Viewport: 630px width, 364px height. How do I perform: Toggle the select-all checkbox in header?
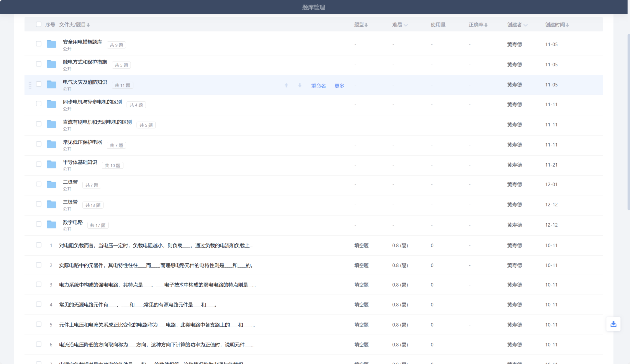click(x=39, y=24)
